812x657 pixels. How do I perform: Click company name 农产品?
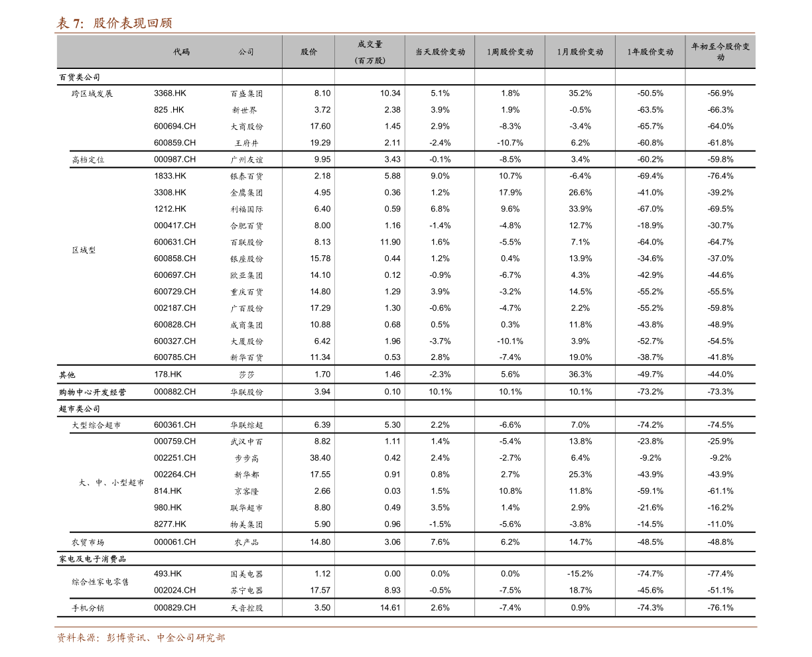pos(246,543)
